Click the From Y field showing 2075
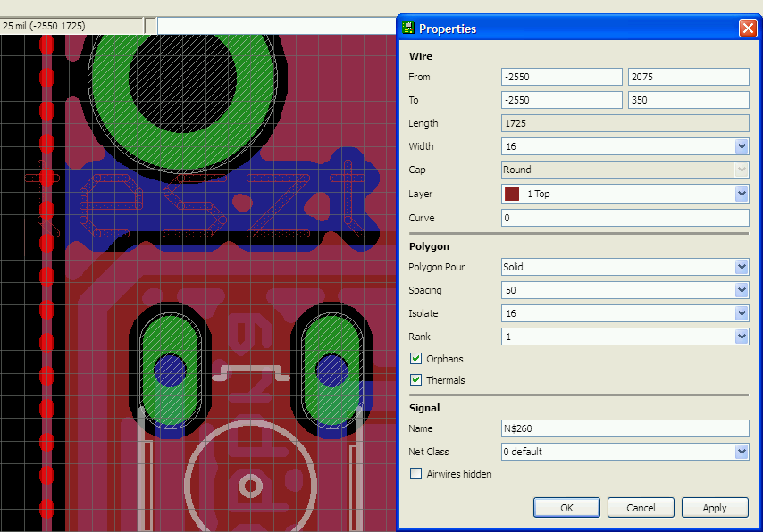 point(688,77)
